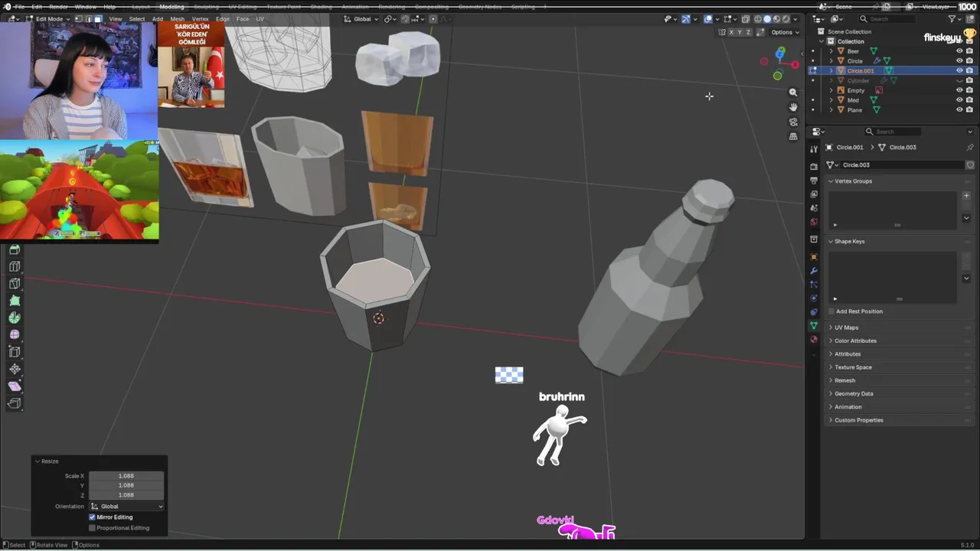Enable edge select mode
The height and width of the screenshot is (551, 980).
(x=88, y=18)
